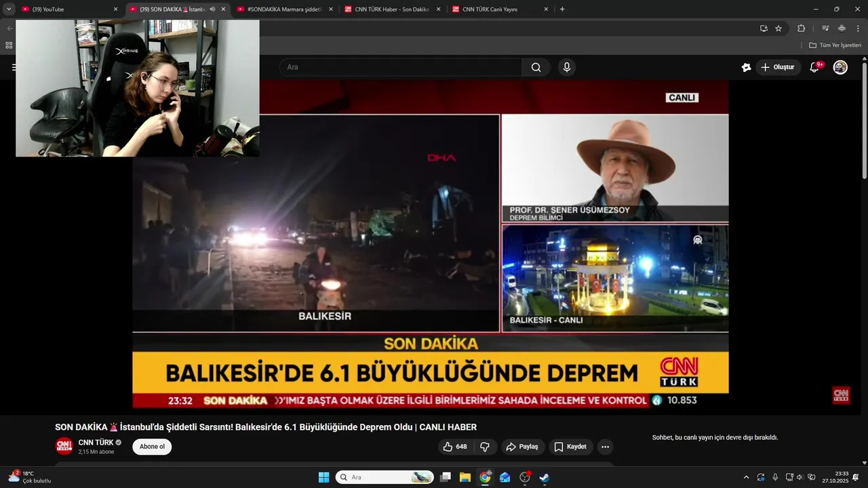Click the Oluştur create button
868x488 pixels.
778,67
